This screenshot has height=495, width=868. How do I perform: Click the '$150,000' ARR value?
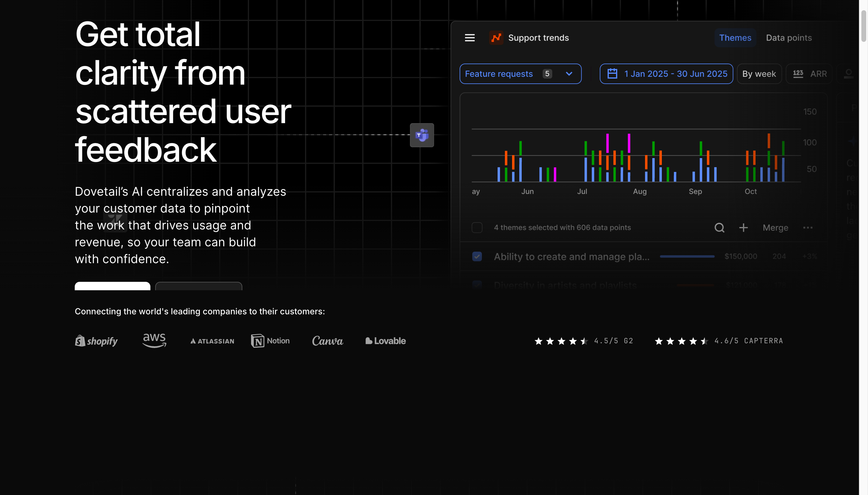point(741,256)
